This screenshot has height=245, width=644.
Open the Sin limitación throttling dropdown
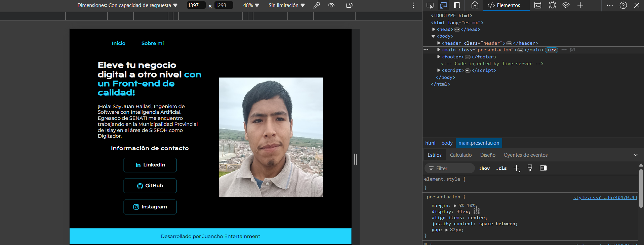coord(287,5)
